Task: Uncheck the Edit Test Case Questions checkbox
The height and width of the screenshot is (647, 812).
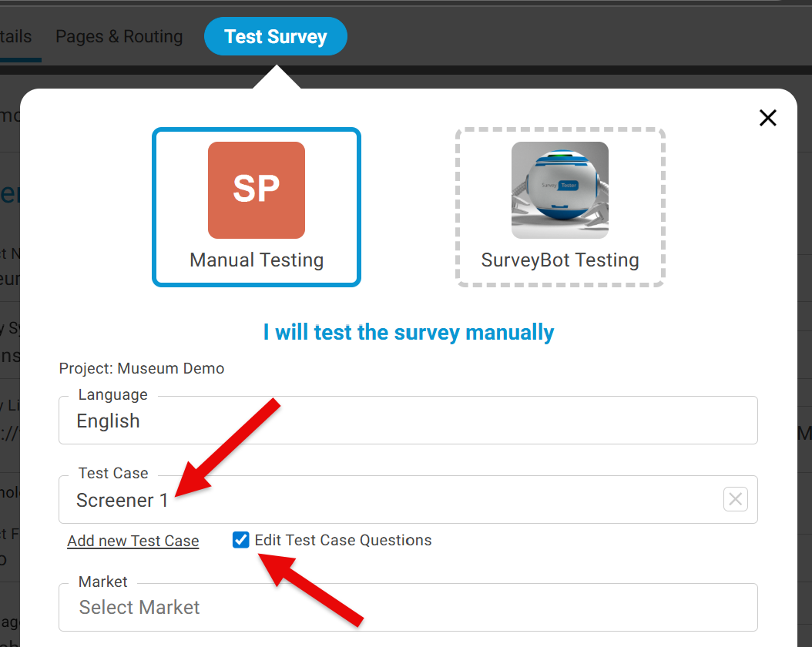Action: [x=241, y=540]
